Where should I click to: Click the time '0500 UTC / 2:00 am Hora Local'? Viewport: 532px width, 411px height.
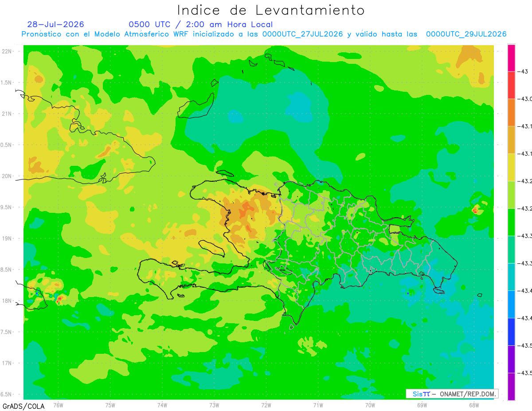200,24
